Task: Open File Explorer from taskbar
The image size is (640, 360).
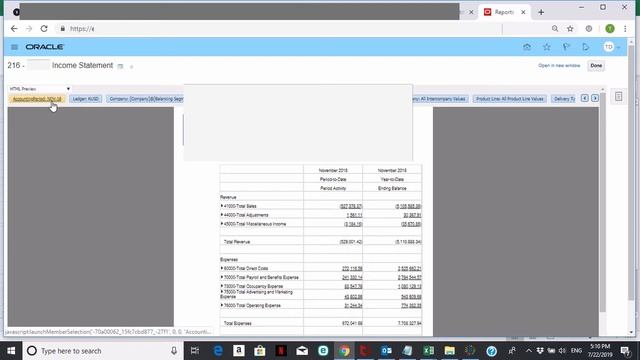Action: [449, 351]
